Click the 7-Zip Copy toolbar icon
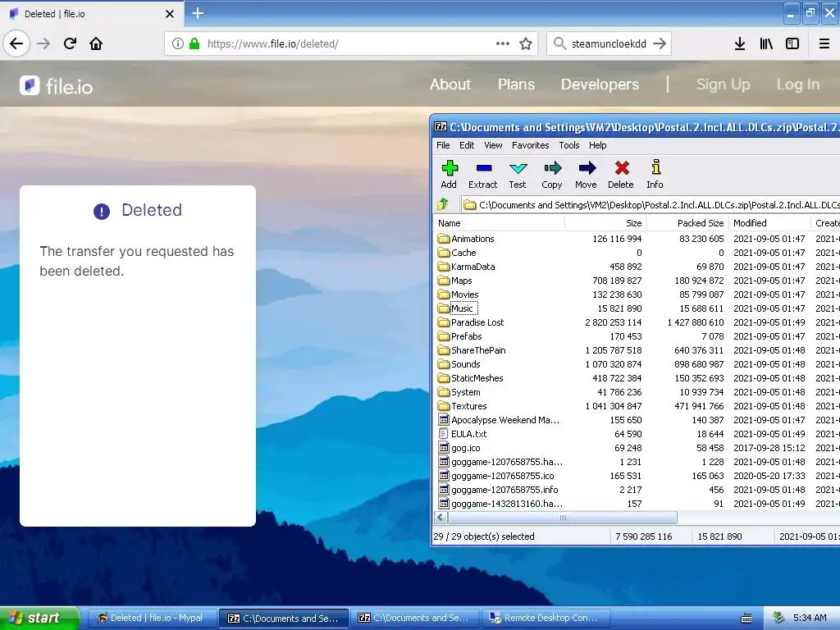Image resolution: width=840 pixels, height=630 pixels. pyautogui.click(x=552, y=174)
